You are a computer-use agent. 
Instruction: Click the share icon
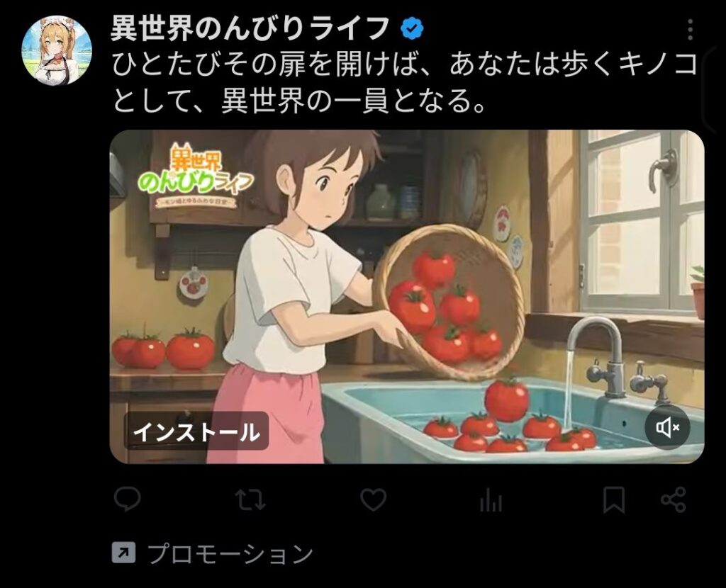point(674,499)
